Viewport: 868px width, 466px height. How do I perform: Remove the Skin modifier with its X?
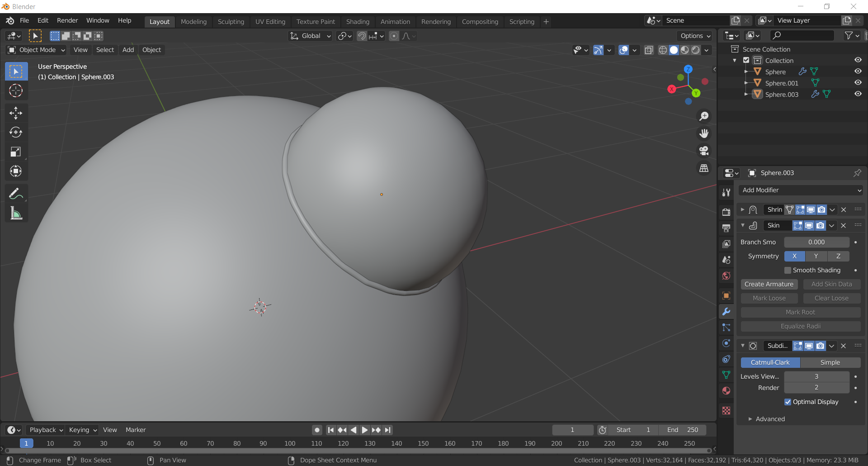pyautogui.click(x=844, y=225)
